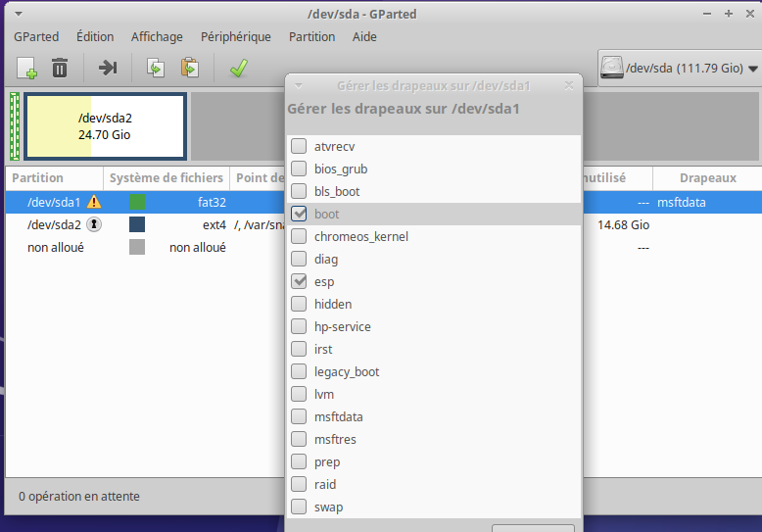Select /dev/sda2 block in disk map
762x532 pixels.
coord(106,126)
